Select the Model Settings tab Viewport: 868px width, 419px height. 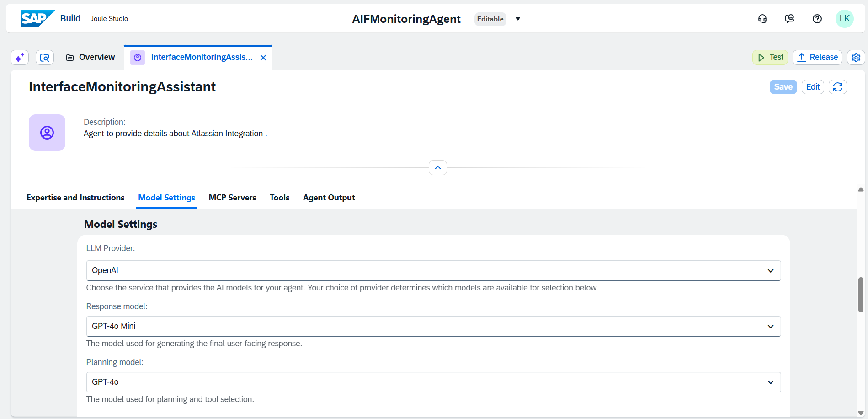(x=166, y=198)
